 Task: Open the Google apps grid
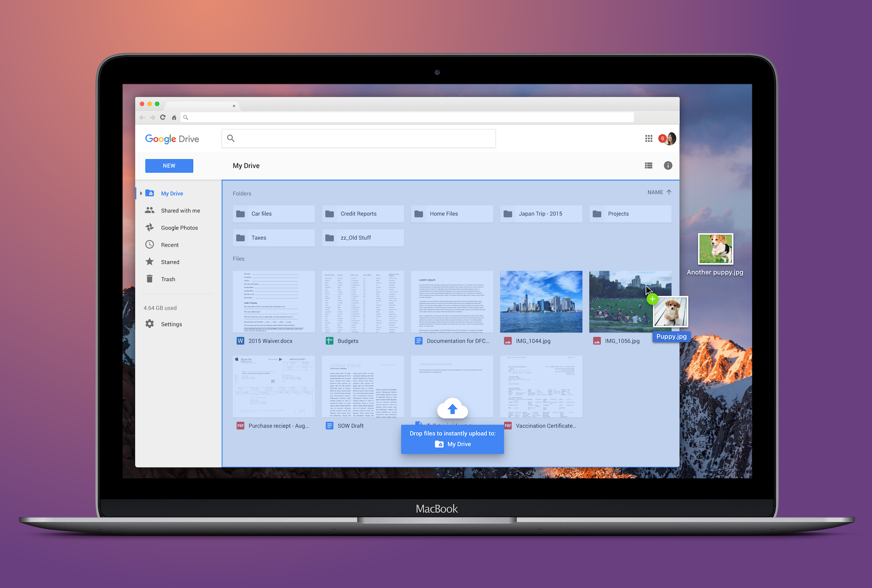click(x=649, y=139)
